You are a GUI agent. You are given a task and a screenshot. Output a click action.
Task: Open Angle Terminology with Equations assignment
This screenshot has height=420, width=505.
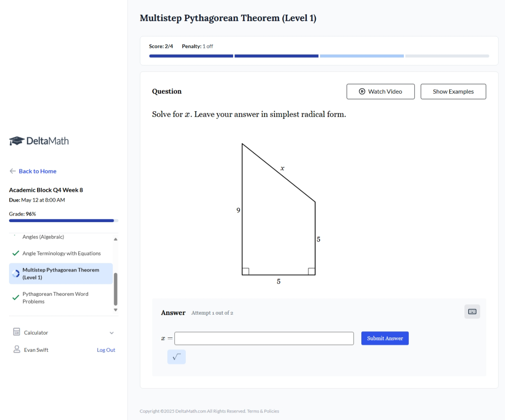61,254
